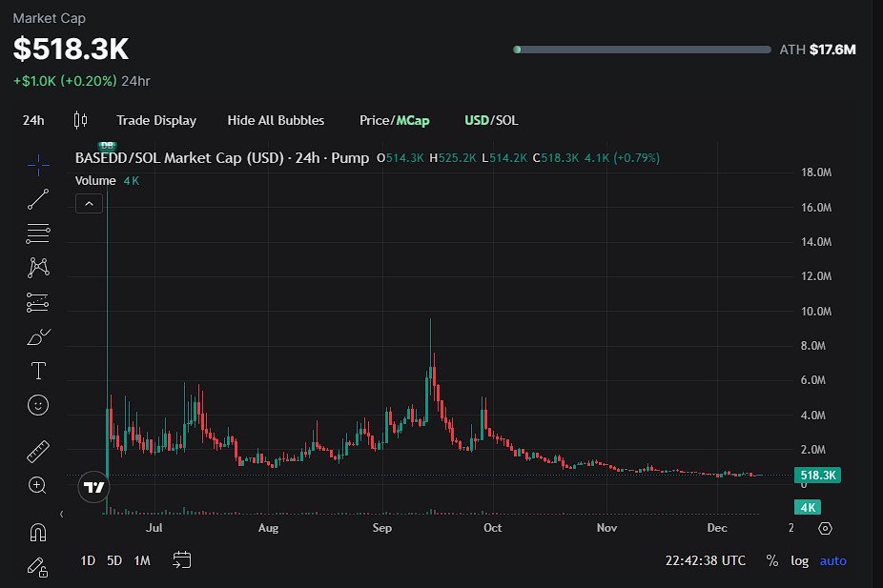Toggle log scale mode
This screenshot has width=883, height=588.
click(800, 561)
